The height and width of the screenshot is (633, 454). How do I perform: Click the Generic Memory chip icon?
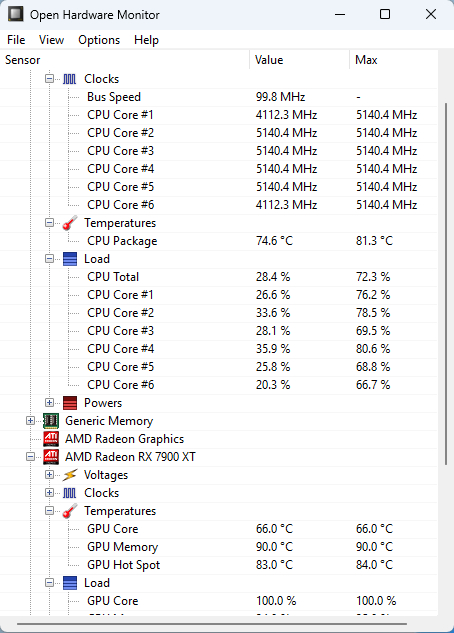tap(51, 421)
